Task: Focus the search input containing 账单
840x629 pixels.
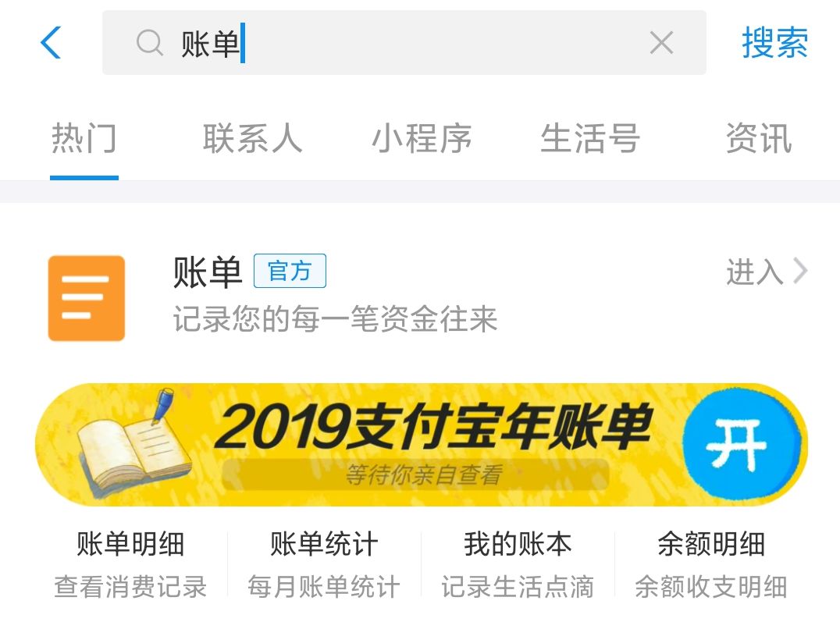Action: 404,42
